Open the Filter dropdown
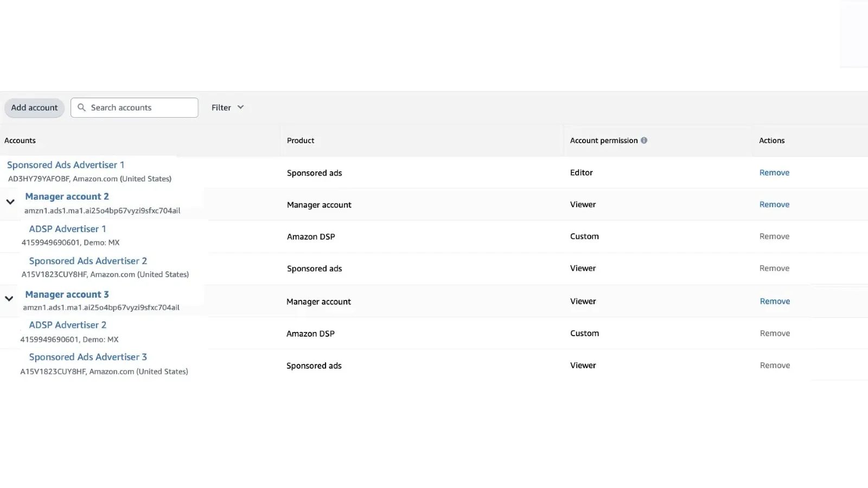Image resolution: width=868 pixels, height=488 pixels. pyautogui.click(x=227, y=107)
